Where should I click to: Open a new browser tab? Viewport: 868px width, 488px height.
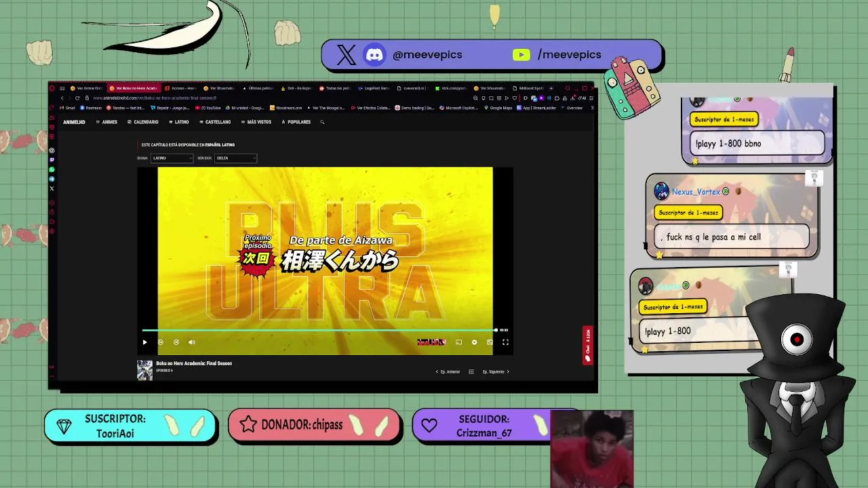point(551,88)
